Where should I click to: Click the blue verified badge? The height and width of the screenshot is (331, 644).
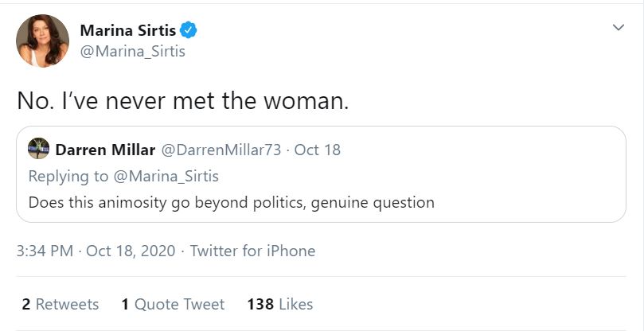189,31
